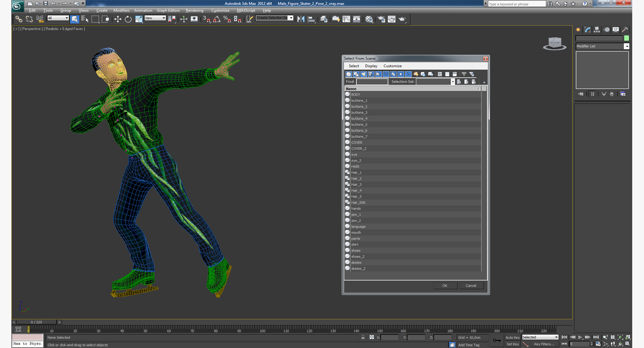Open Select by Name tool

pyautogui.click(x=84, y=19)
